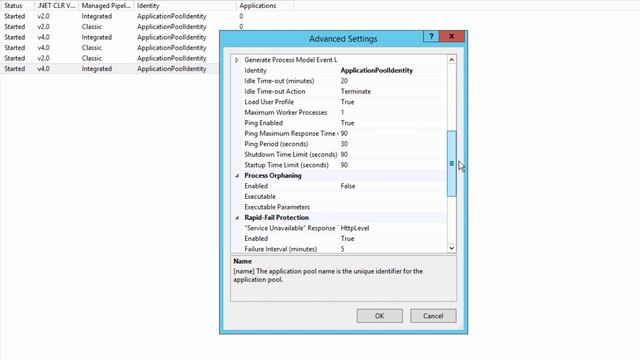Click the scroll up arrow in settings list

click(451, 60)
